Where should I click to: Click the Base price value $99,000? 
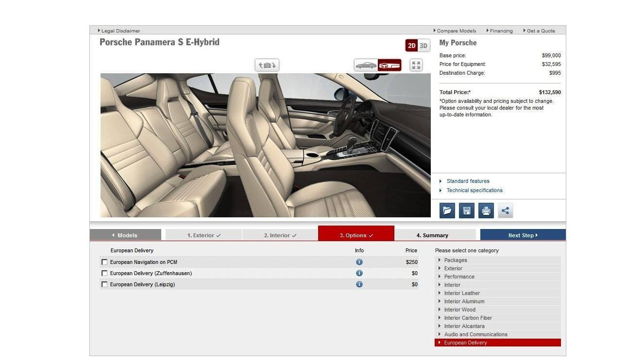(x=551, y=55)
